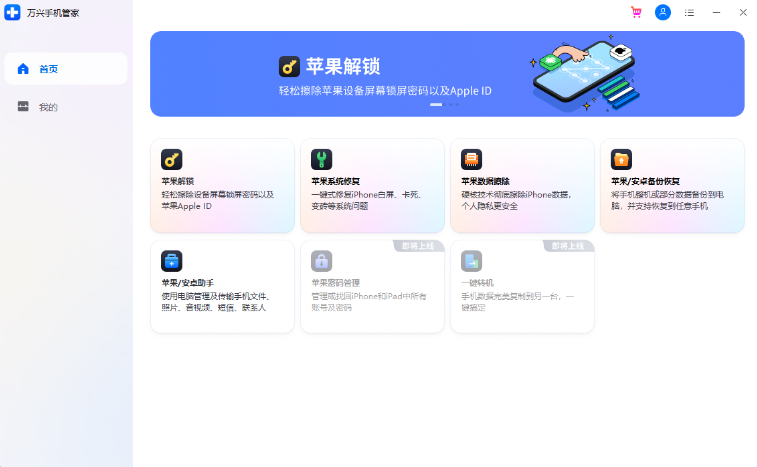Viewport: 757px width, 467px height.
Task: Click the 苹果系统修复 wrench icon
Action: coord(322,159)
